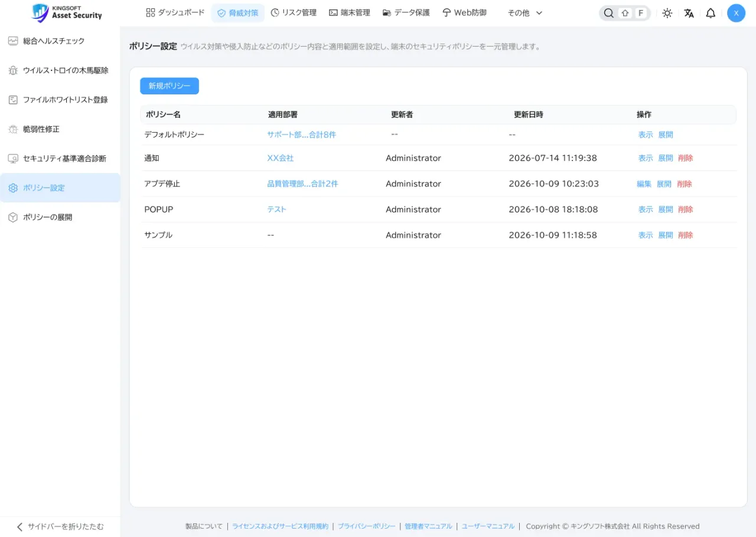The width and height of the screenshot is (756, 537).
Task: Expand the その他 dropdown menu
Action: pos(524,13)
